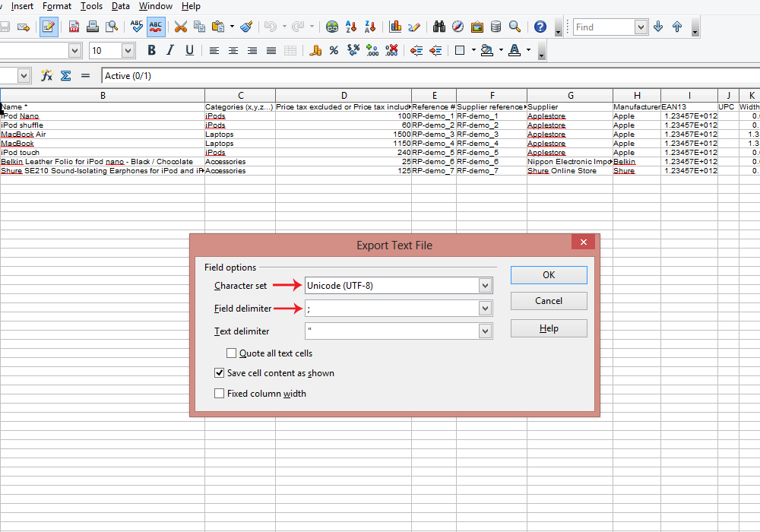Click the Cut scissors icon
Screen dimensions: 760x532
click(x=180, y=27)
